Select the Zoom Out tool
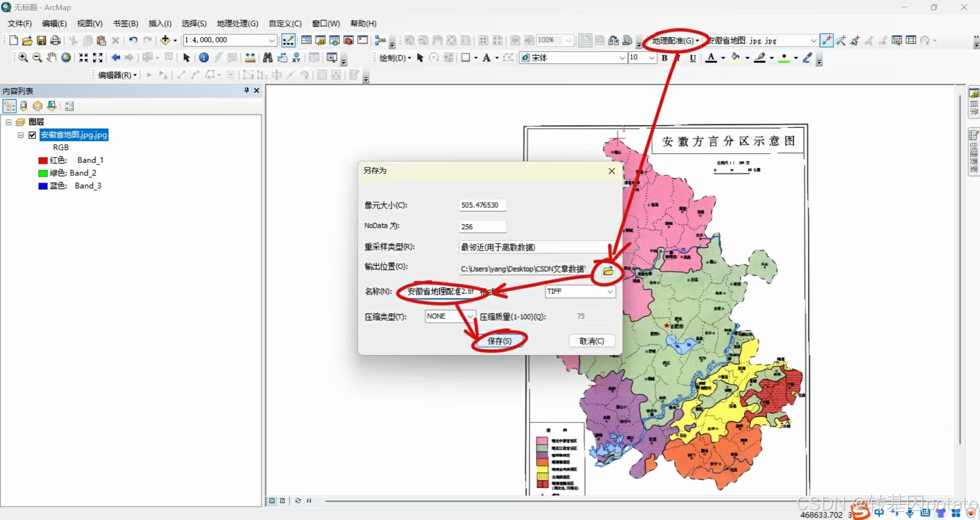Image resolution: width=980 pixels, height=520 pixels. click(x=37, y=58)
